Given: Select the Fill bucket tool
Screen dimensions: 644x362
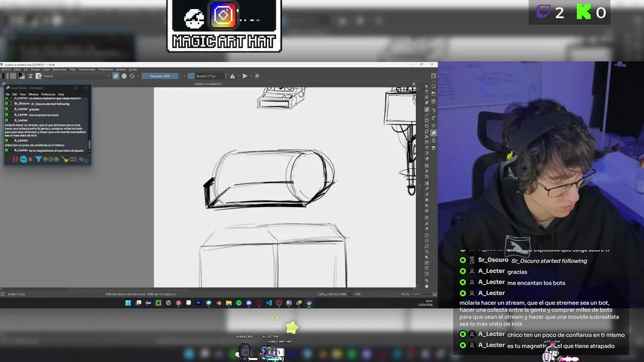Looking at the screenshot, I should (x=427, y=205).
